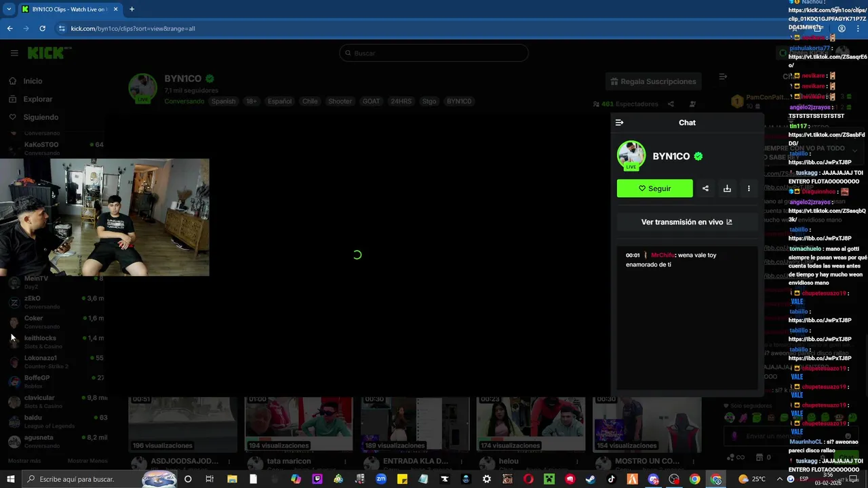Open the BoffeGP channel in the sidebar
868x488 pixels.
(57, 382)
